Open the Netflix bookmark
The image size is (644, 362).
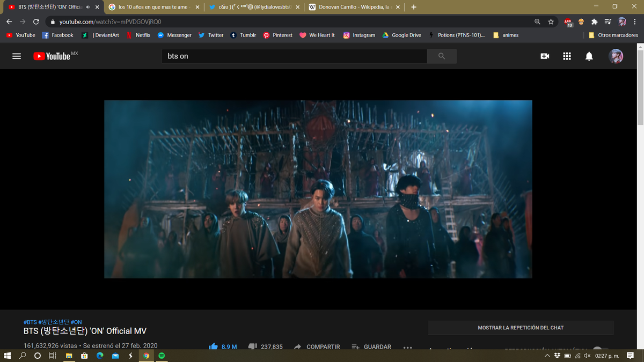pos(138,35)
